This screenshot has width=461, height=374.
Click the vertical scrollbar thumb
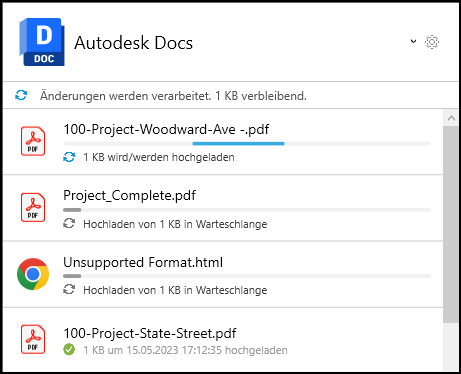tap(451, 224)
